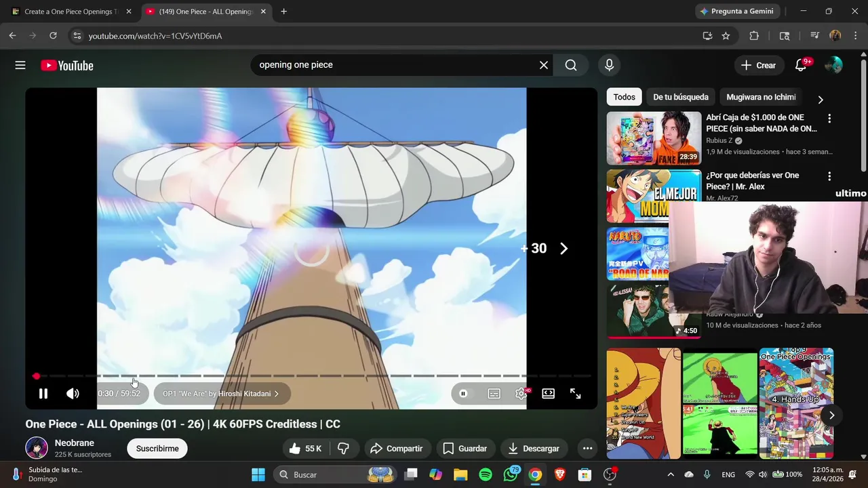This screenshot has height=488, width=868.
Task: Open the media controls icon in toolbar
Action: click(x=814, y=36)
